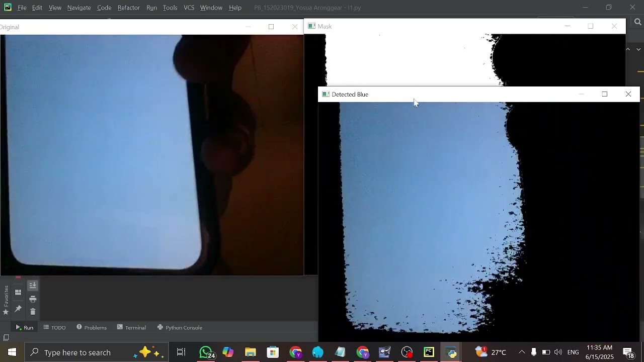Viewport: 644px width, 362px height.
Task: Open Copilot from the taskbar
Action: (x=228, y=352)
